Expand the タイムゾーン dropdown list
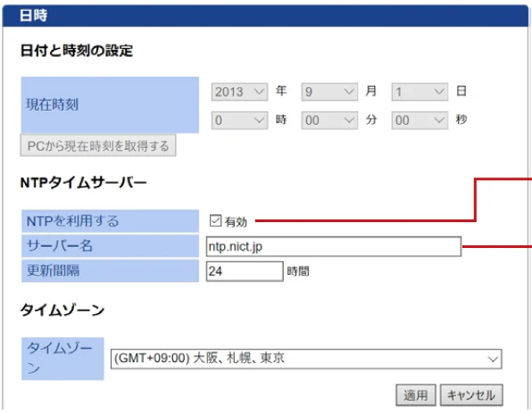 [306, 359]
